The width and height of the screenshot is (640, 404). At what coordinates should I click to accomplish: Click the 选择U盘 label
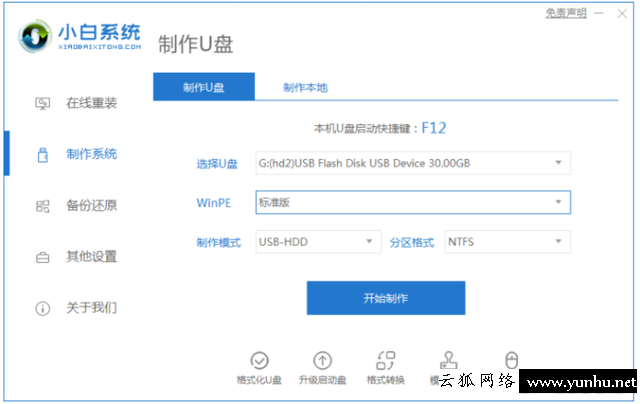217,164
